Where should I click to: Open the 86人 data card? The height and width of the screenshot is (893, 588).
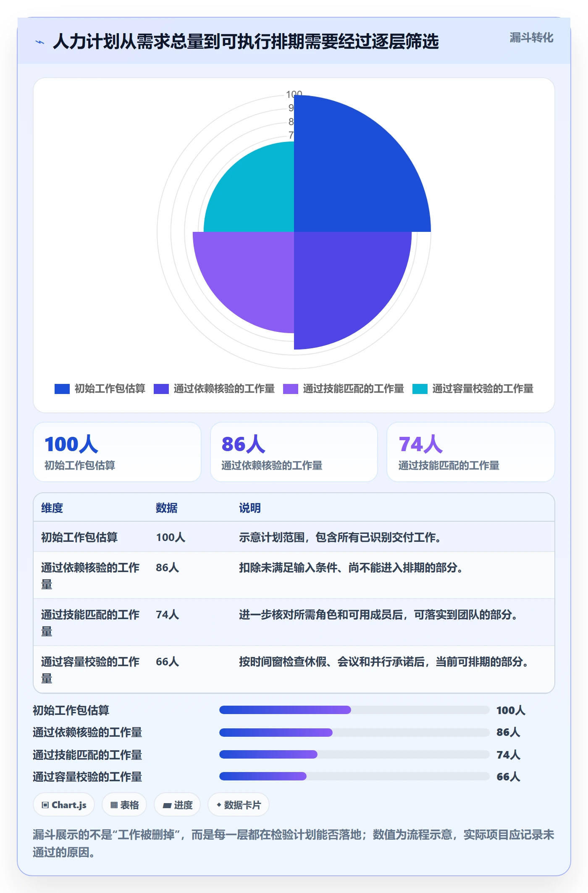(294, 452)
